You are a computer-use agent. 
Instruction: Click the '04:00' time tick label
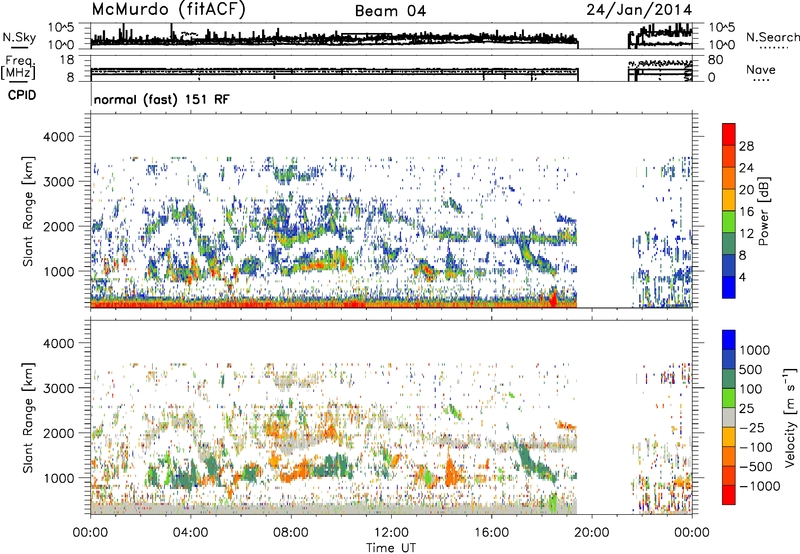coord(190,533)
